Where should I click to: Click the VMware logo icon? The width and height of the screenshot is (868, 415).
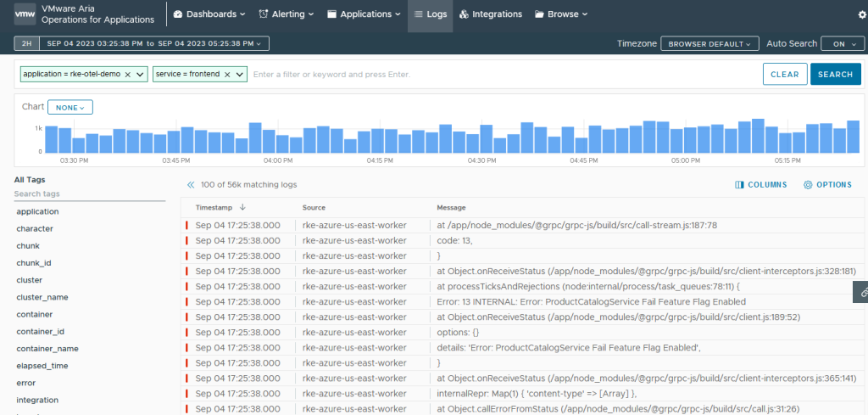(x=25, y=14)
